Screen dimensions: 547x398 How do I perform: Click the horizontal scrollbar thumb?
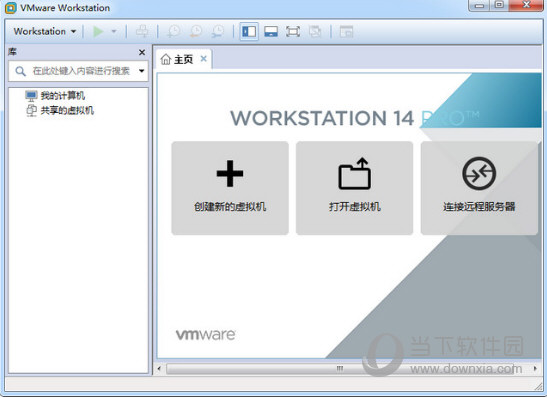[340, 369]
